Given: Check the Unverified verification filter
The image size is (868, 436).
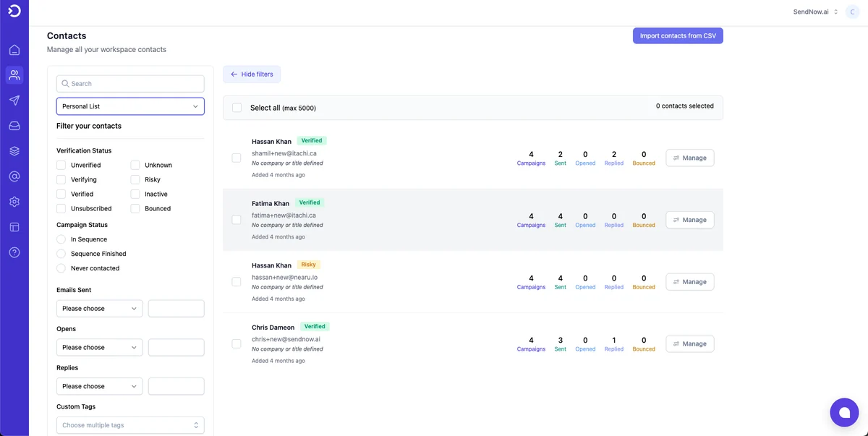Looking at the screenshot, I should [x=61, y=165].
